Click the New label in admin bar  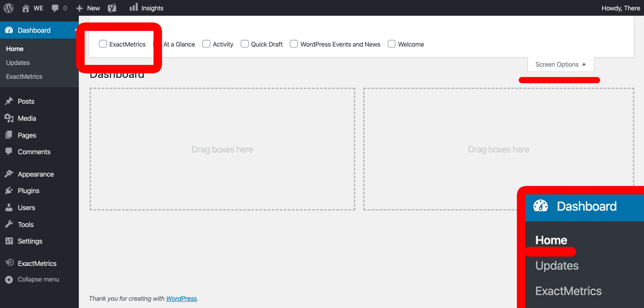pyautogui.click(x=93, y=8)
